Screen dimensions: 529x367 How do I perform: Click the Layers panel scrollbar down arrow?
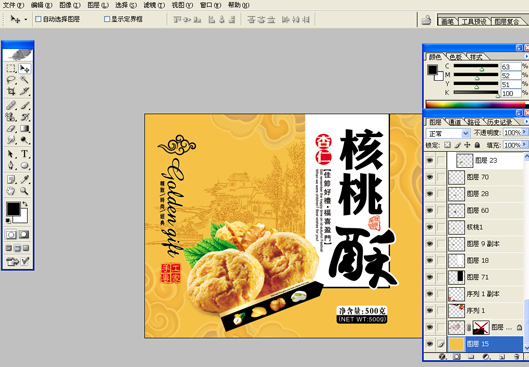point(526,347)
